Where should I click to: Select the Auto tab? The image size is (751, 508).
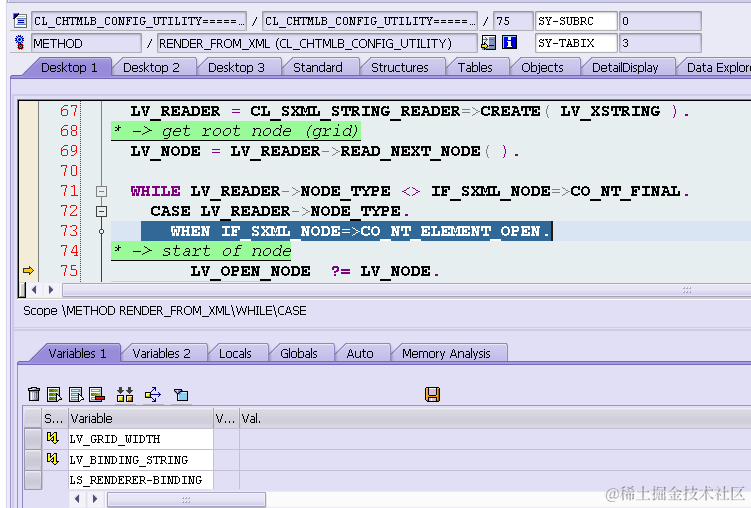pos(360,353)
